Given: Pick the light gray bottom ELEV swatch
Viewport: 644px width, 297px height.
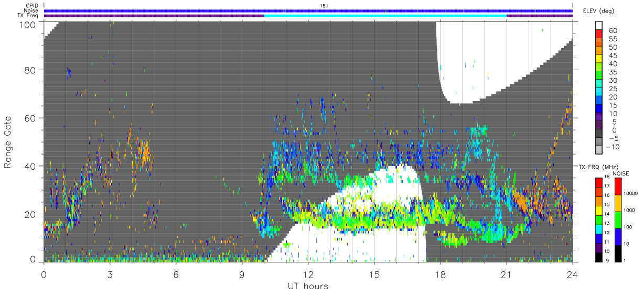Looking at the screenshot, I should click(599, 150).
